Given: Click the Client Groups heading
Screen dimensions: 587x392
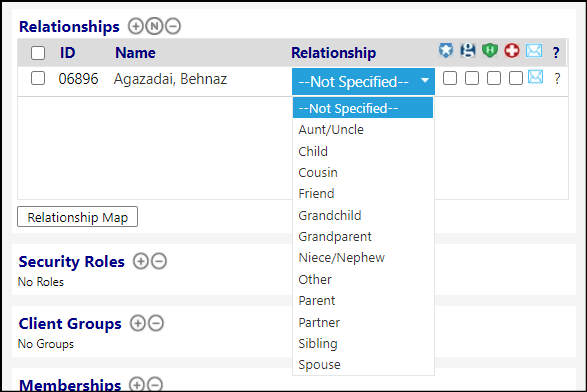Looking at the screenshot, I should point(70,324).
